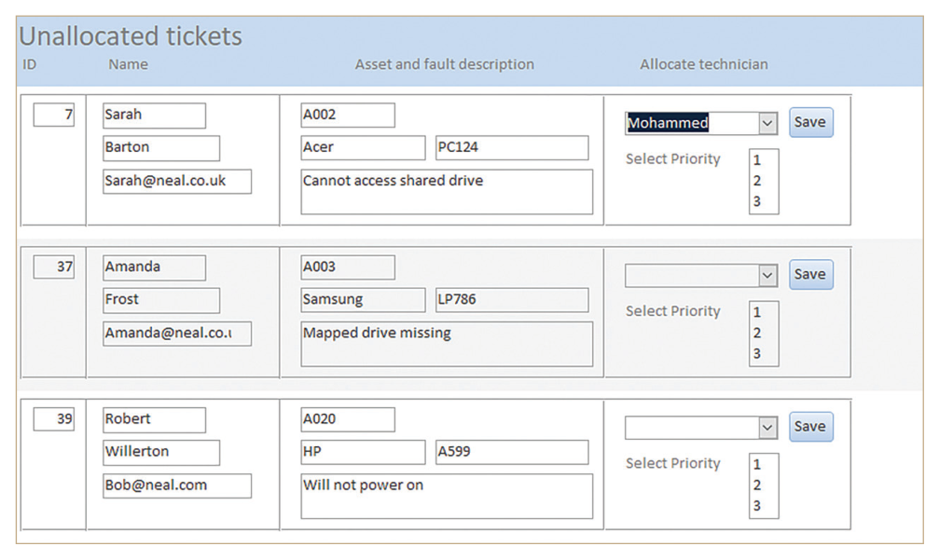Click the ID field containing 7
Viewport: 939px width, 560px height.
click(54, 115)
